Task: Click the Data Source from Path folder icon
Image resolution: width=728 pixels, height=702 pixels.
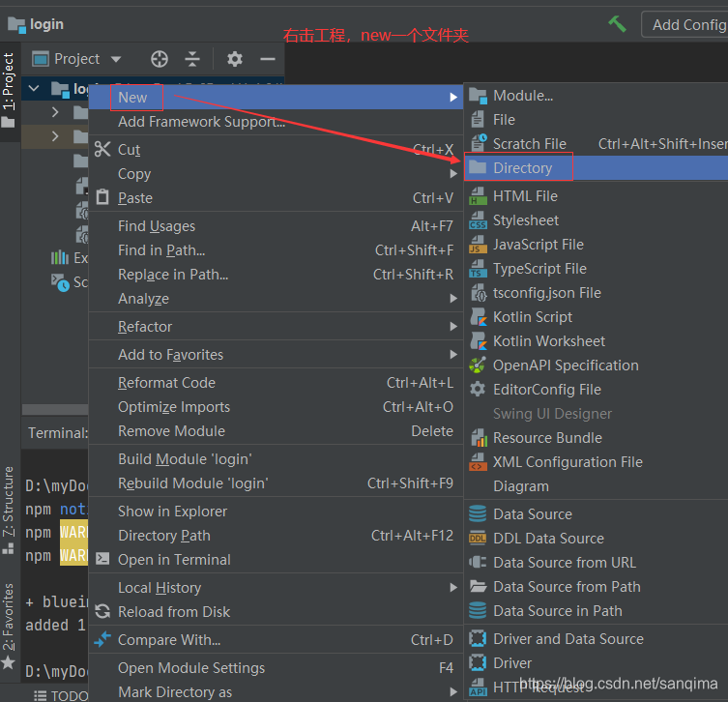Action: coord(478,586)
